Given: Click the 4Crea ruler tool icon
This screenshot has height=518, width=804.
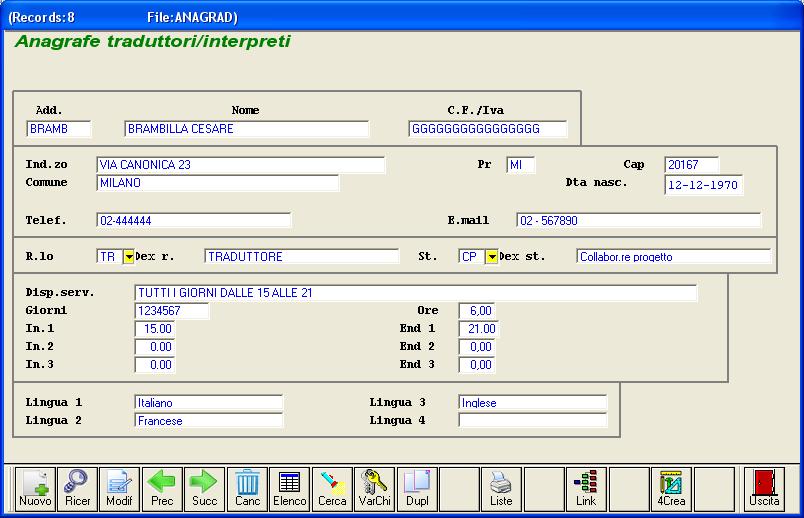Looking at the screenshot, I should click(x=671, y=489).
